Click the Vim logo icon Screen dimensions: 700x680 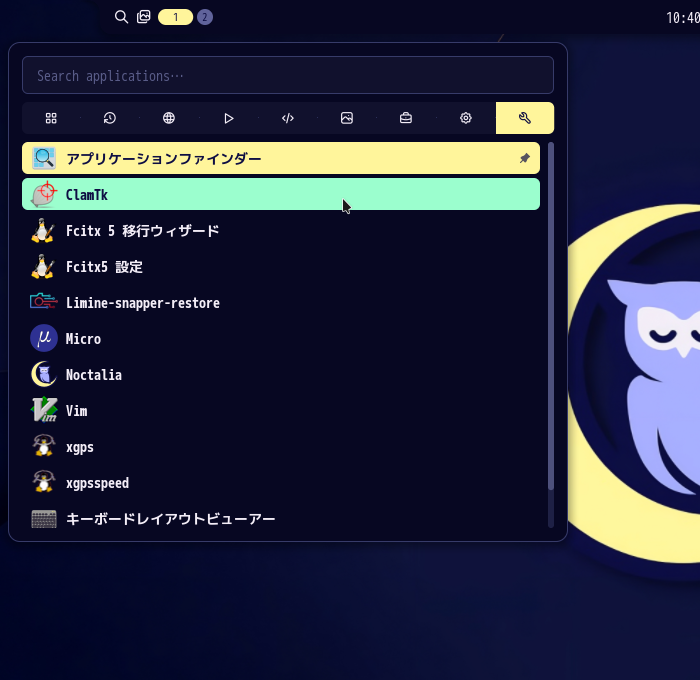44,410
